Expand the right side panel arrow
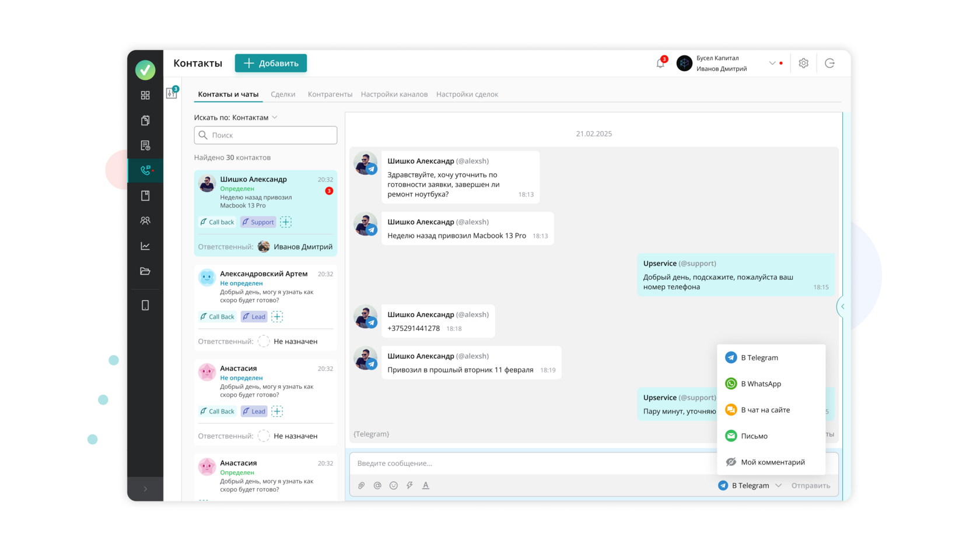Viewport: 980px width, 551px height. [842, 307]
